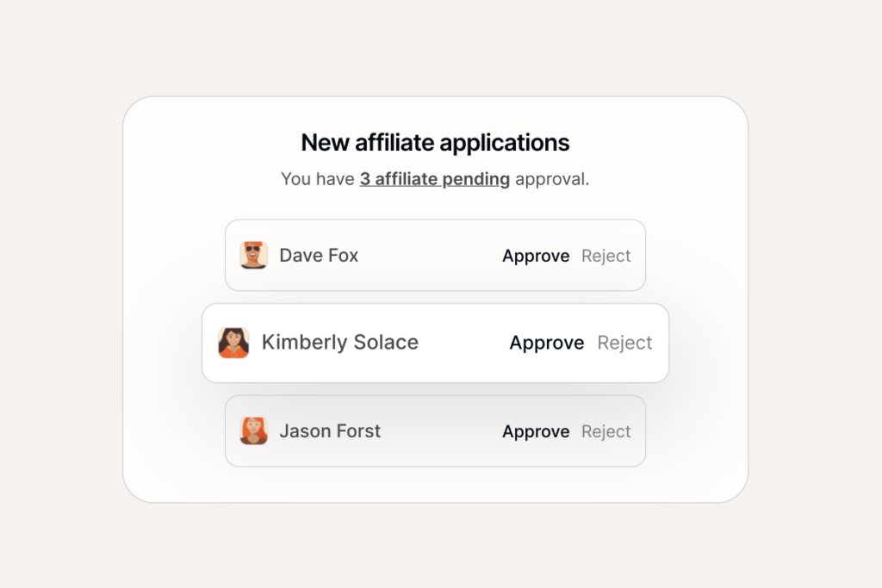This screenshot has height=588, width=882.
Task: Click Kimberly Solace's name text
Action: click(x=339, y=343)
